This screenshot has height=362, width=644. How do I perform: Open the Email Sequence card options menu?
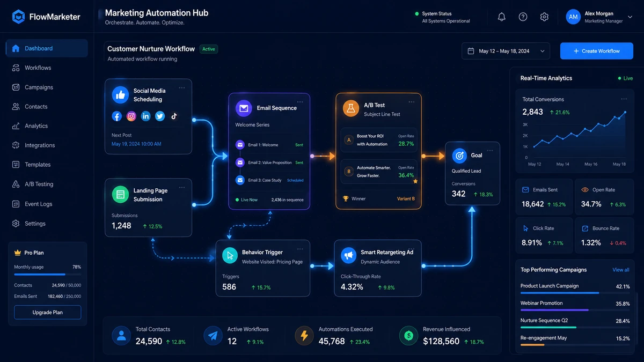300,101
